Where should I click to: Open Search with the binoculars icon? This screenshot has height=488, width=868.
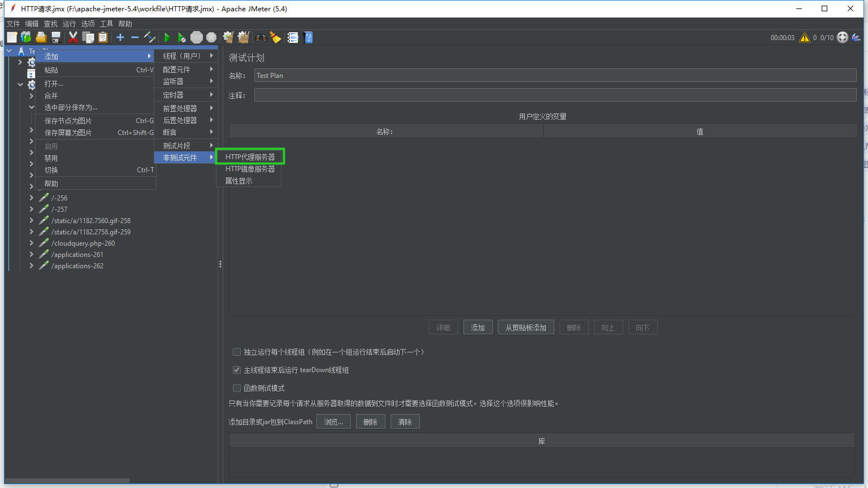coord(261,37)
